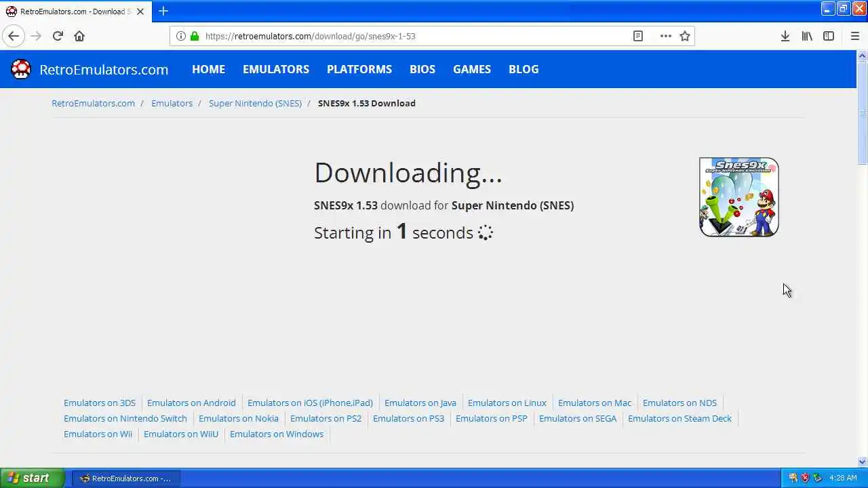
Task: Click the RetroEmulators mushroom logo
Action: [21, 68]
